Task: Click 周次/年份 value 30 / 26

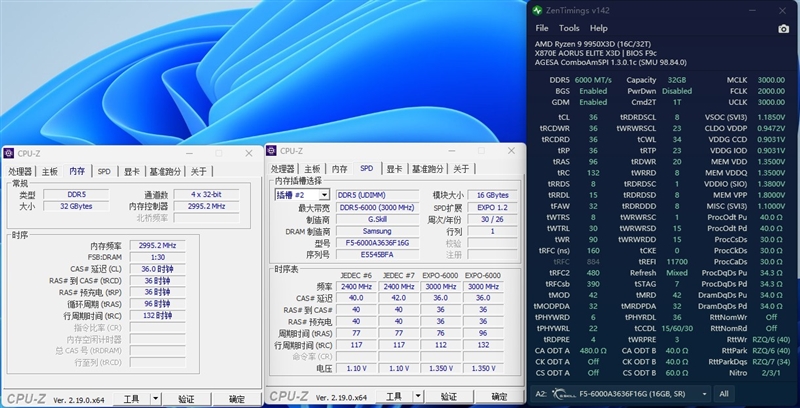Action: 492,219
